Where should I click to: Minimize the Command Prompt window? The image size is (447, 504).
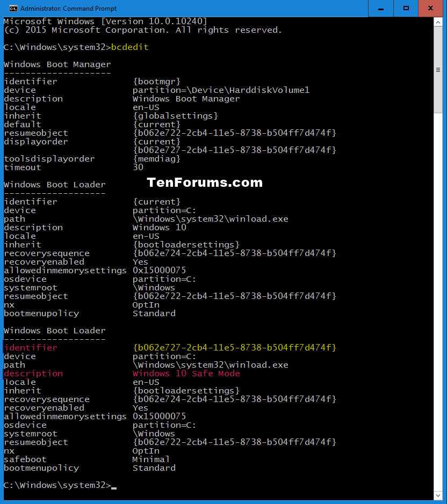click(x=381, y=9)
